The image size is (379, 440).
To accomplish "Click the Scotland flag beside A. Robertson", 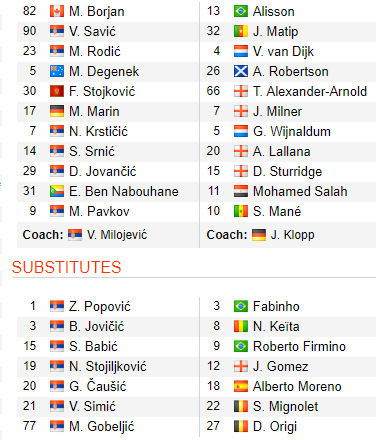I will (x=241, y=71).
